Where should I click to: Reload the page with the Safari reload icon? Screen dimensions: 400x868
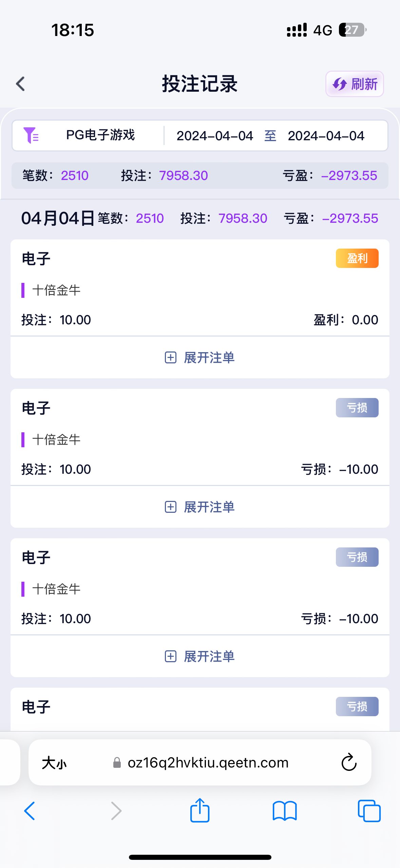[x=349, y=763]
